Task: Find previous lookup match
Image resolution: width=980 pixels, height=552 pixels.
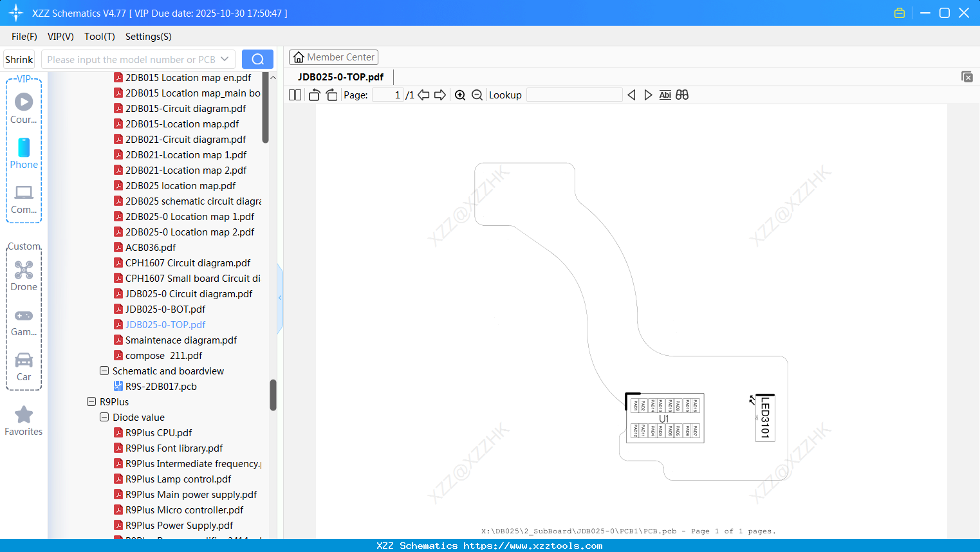Action: coord(631,95)
